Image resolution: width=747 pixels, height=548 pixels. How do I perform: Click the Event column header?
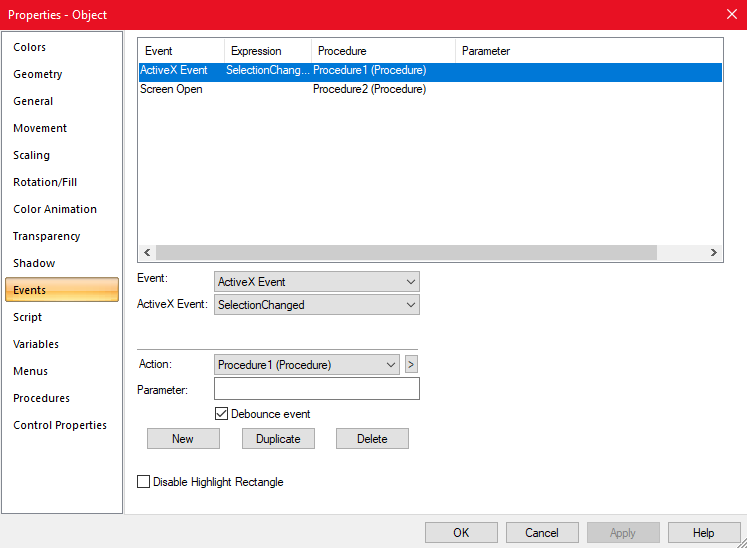pyautogui.click(x=181, y=51)
